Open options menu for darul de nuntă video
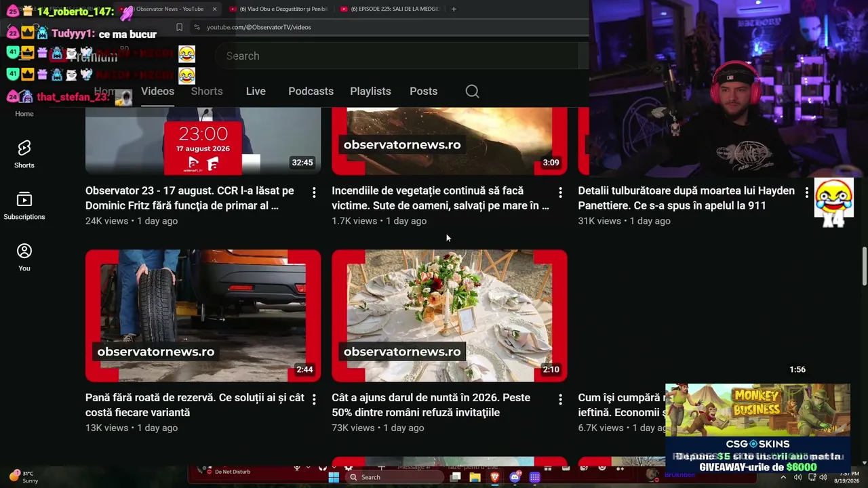The height and width of the screenshot is (488, 868). coord(560,400)
